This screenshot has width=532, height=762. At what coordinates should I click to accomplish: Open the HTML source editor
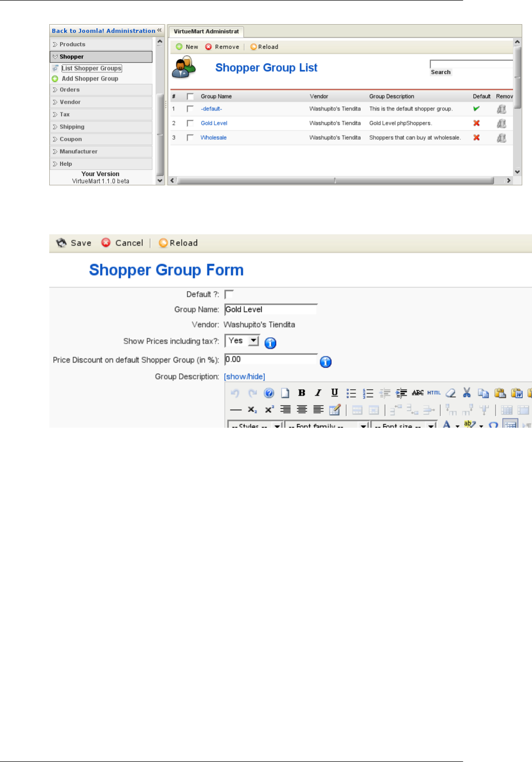click(x=434, y=393)
